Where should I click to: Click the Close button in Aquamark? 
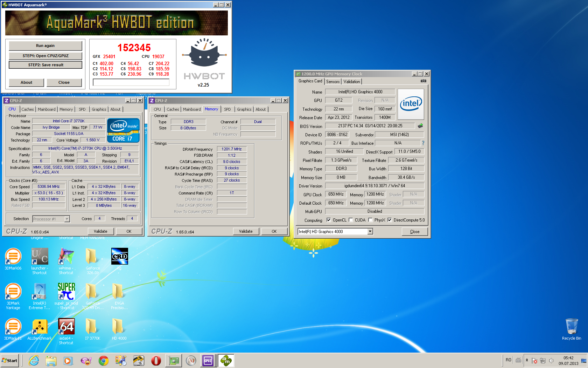point(64,82)
